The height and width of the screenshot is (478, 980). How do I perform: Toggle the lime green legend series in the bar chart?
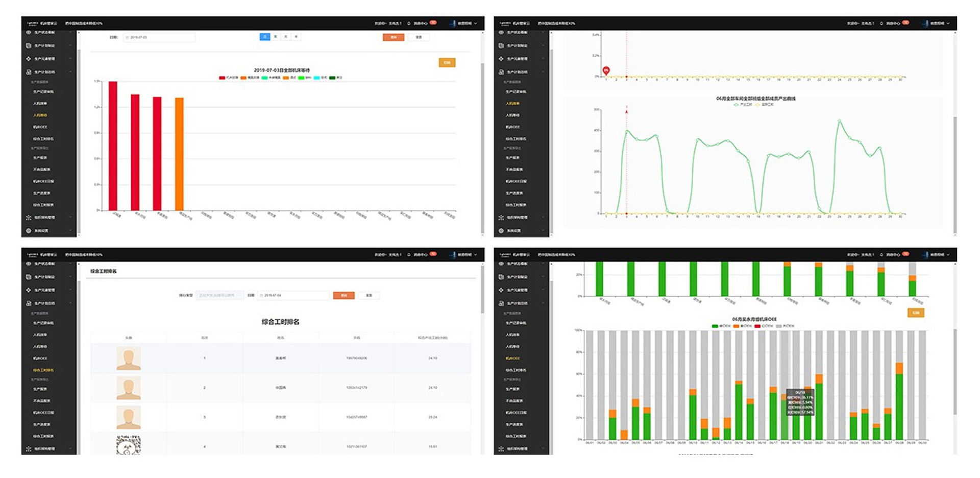[305, 78]
